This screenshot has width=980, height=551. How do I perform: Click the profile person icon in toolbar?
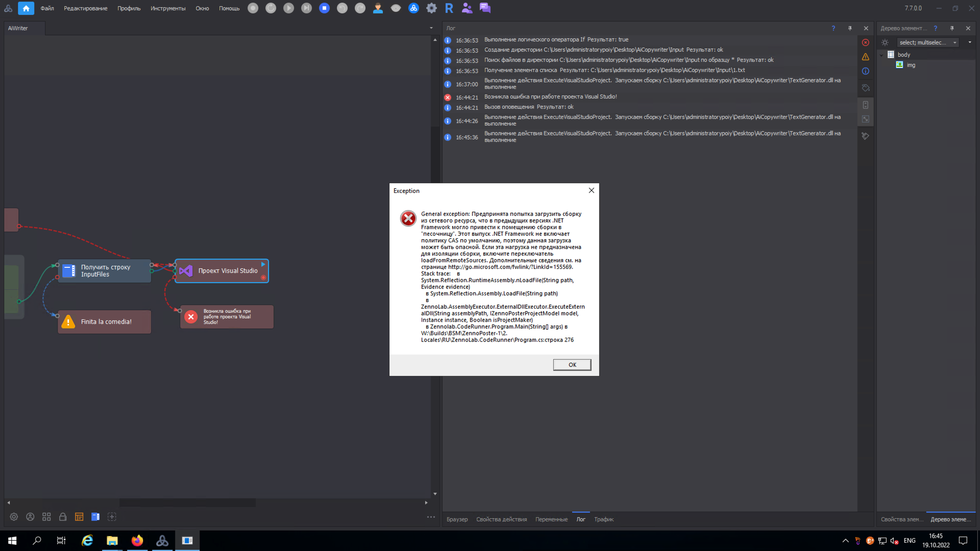tap(378, 8)
